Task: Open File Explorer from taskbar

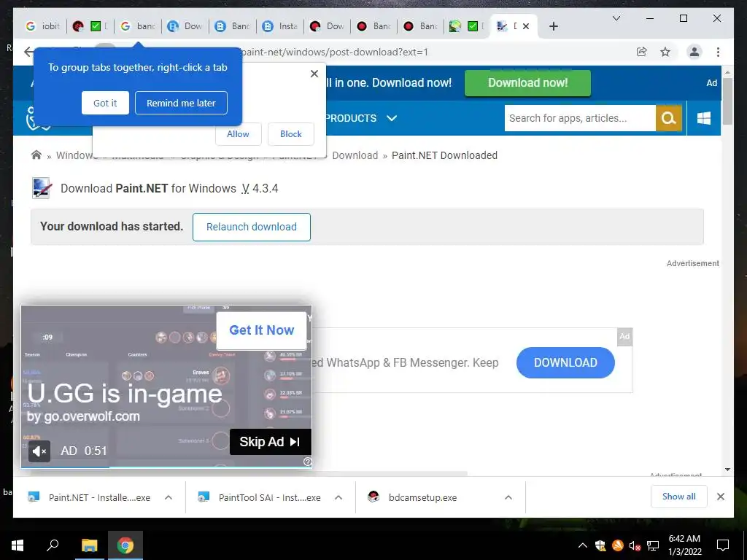Action: tap(89, 545)
